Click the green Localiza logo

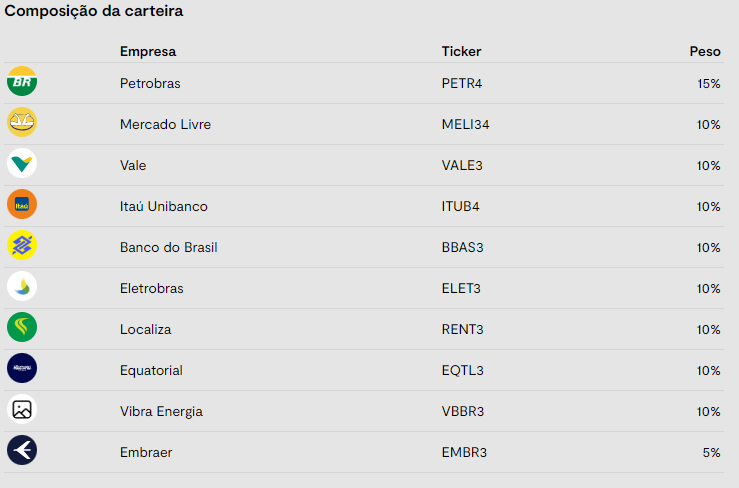(22, 327)
